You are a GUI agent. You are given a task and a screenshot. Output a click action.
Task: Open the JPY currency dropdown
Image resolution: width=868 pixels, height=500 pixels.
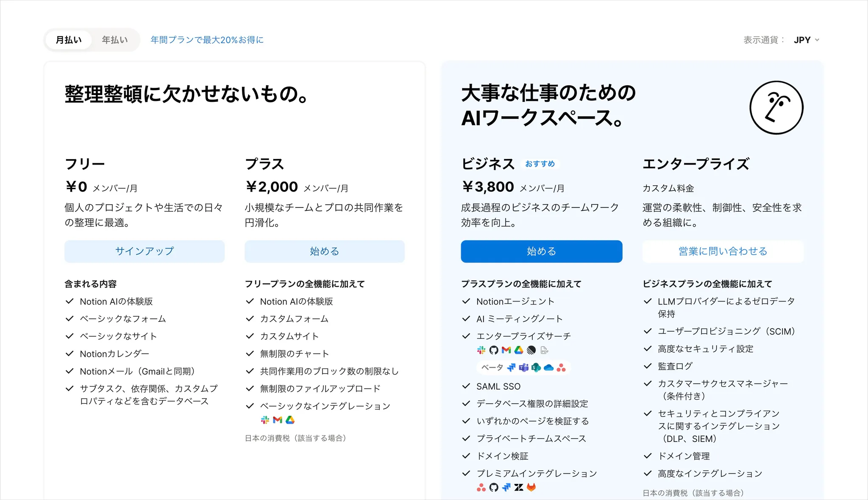point(807,40)
